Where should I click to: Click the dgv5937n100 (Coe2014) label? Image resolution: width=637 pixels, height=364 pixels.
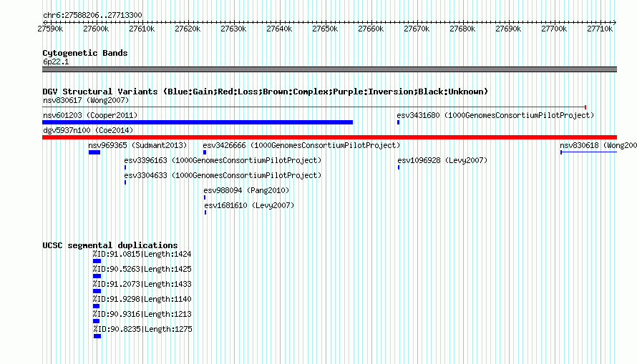[88, 130]
